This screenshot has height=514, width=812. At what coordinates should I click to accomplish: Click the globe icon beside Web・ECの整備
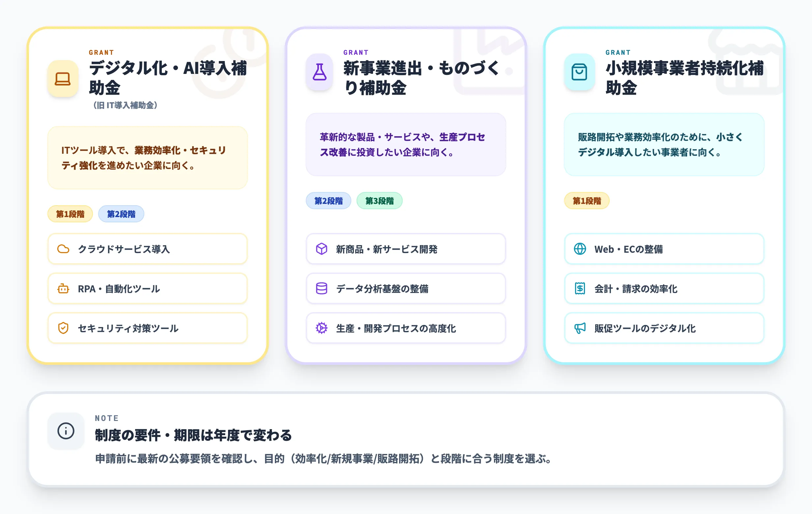click(580, 250)
